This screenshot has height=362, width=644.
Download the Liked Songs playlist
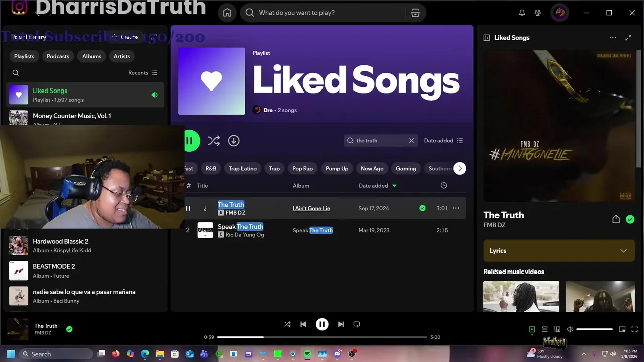tap(234, 141)
